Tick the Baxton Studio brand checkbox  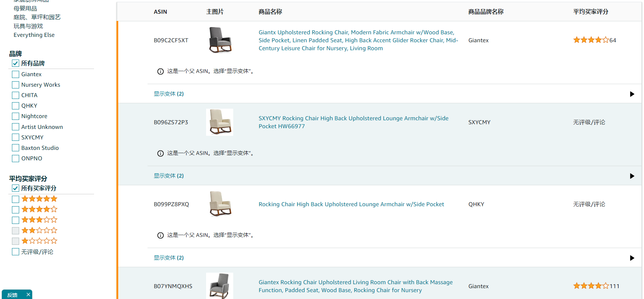pyautogui.click(x=16, y=148)
